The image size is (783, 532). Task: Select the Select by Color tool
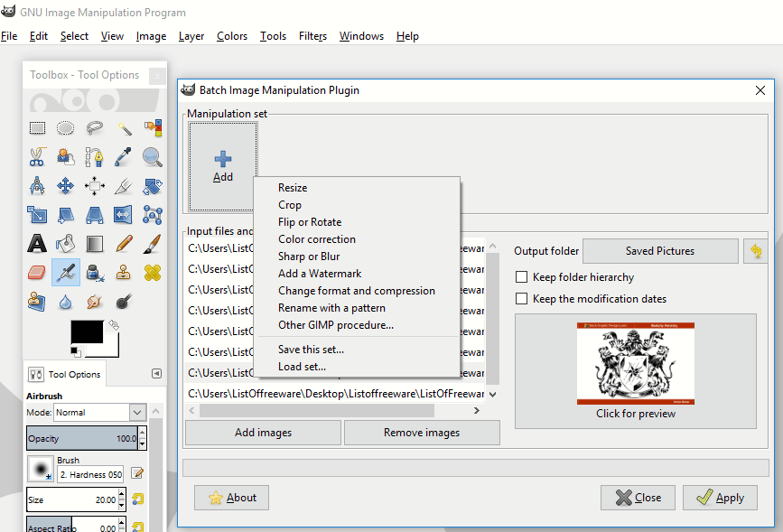(153, 128)
